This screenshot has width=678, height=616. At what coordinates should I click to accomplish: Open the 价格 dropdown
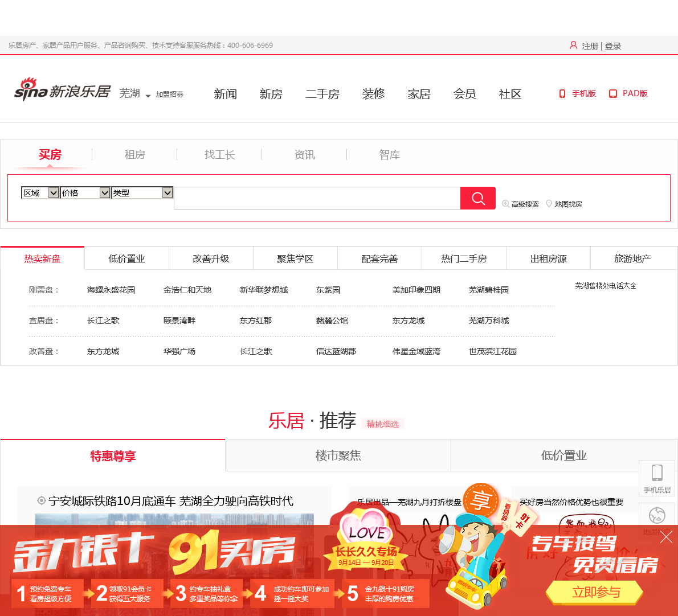pos(85,192)
